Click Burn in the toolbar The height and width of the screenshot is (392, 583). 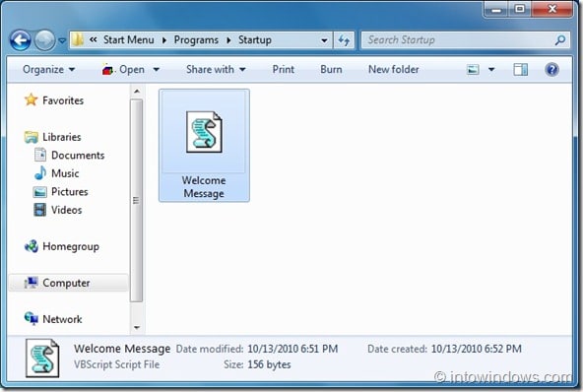331,70
